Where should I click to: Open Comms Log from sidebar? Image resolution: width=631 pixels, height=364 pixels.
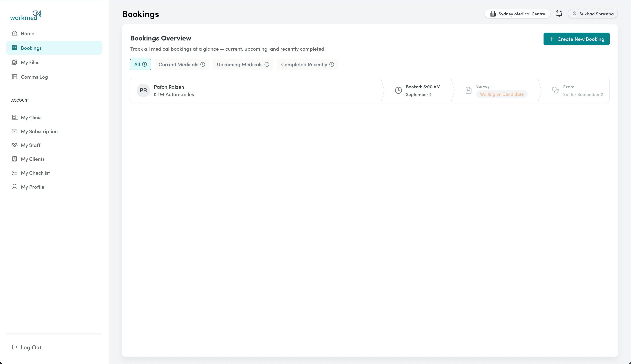click(x=34, y=77)
